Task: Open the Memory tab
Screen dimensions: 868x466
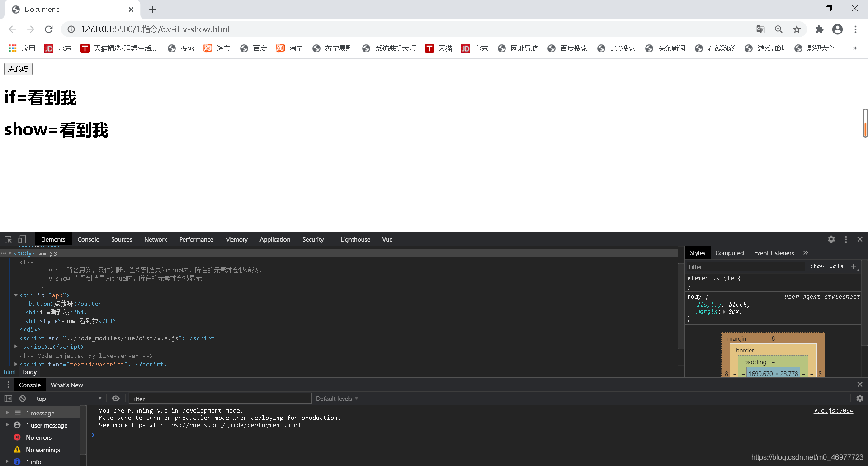Action: click(x=236, y=239)
